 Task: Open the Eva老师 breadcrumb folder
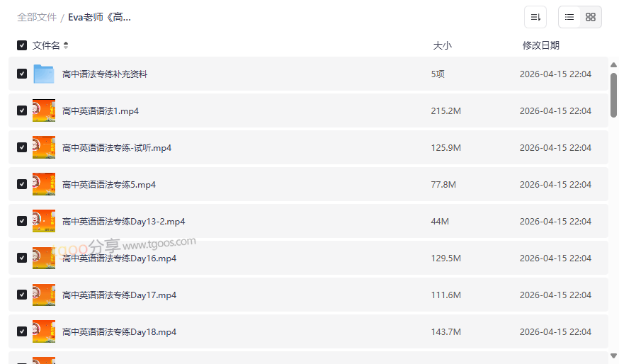point(99,17)
